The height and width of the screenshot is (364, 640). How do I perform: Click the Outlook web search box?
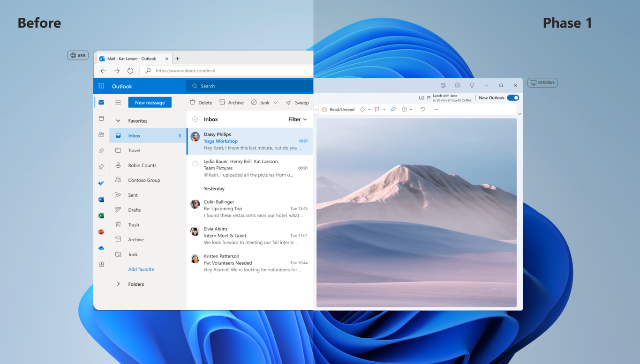tap(249, 86)
